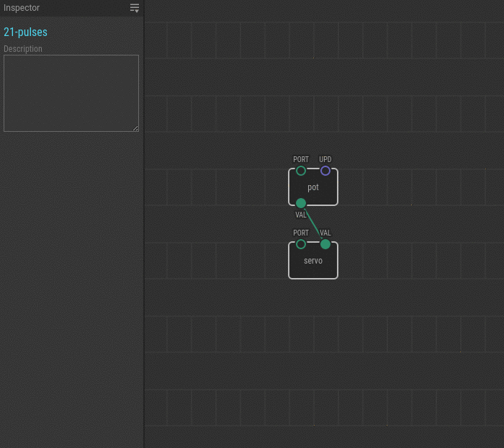Click the VAL output pin on pot node
The height and width of the screenshot is (448, 504).
tap(301, 203)
